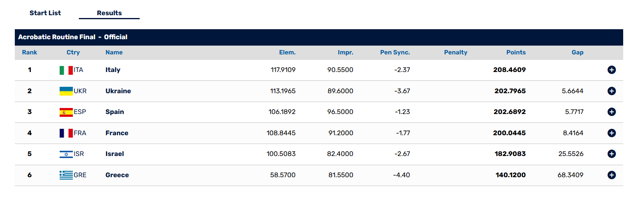This screenshot has height=206, width=644.
Task: Click the plus icon for France
Action: [612, 133]
